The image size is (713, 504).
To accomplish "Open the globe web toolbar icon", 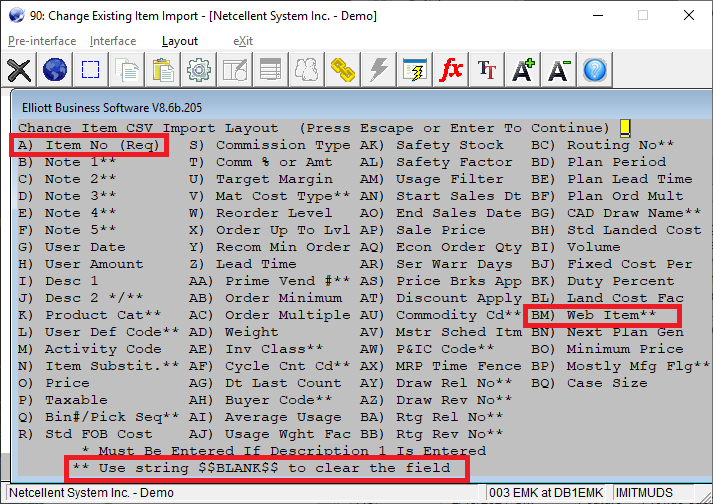I will tap(55, 70).
